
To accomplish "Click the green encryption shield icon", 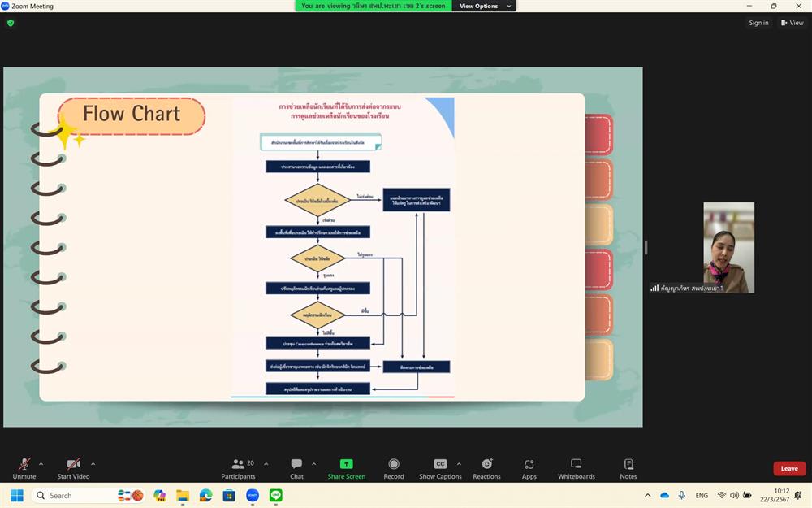I will (x=11, y=23).
